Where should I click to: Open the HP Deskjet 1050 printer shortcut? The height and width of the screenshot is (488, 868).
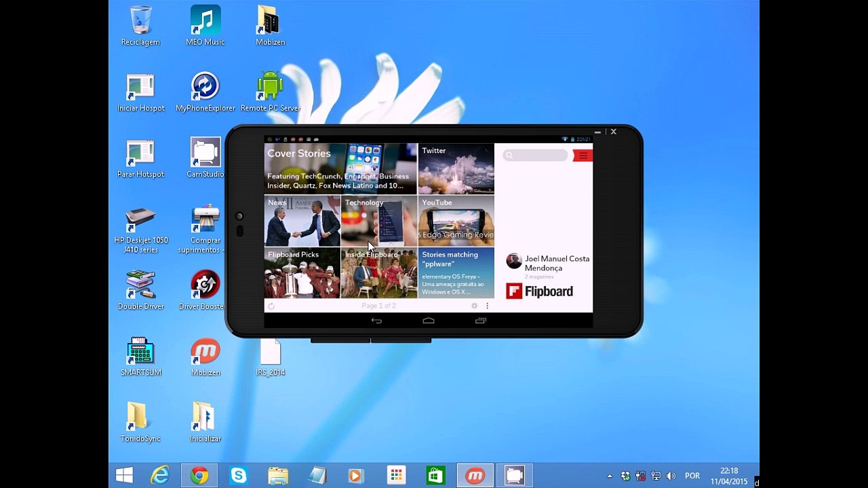tap(140, 230)
